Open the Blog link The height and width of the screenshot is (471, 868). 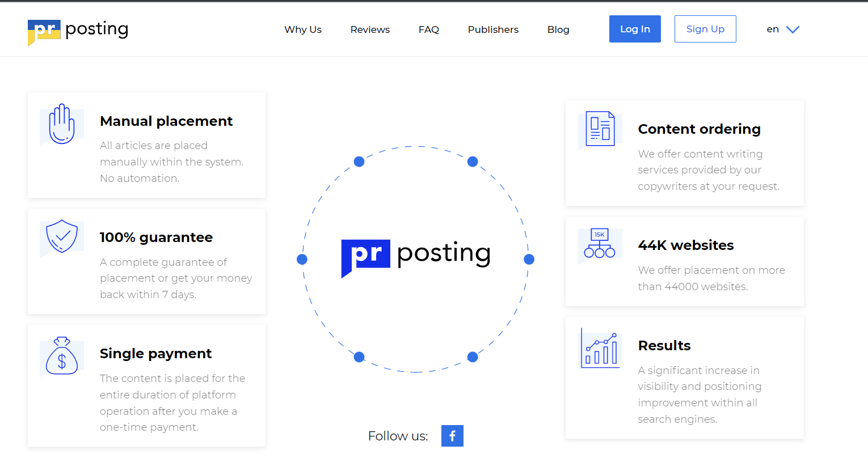coord(558,29)
